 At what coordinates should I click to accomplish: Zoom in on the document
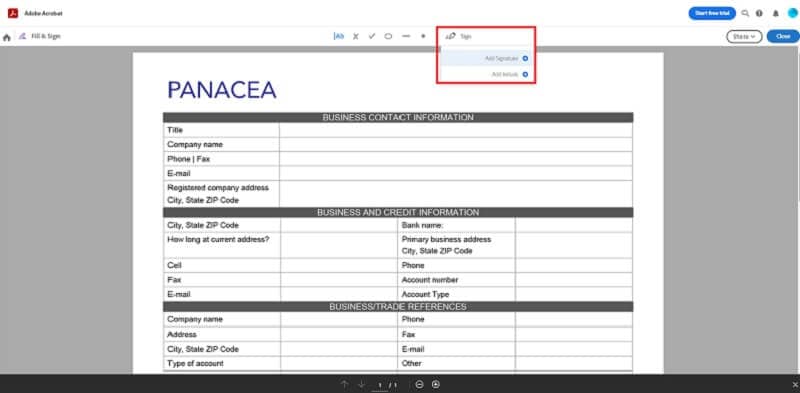tap(436, 384)
